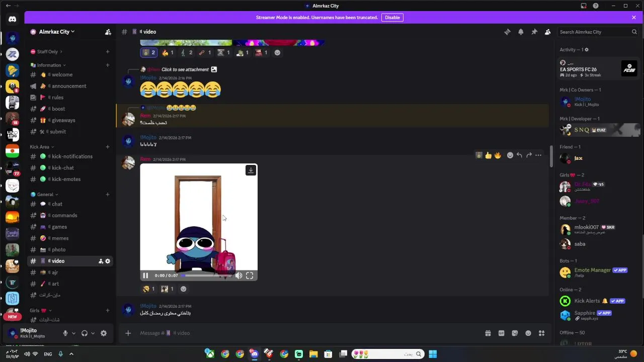
Task: Create channel in Kick Area category
Action: (107, 147)
